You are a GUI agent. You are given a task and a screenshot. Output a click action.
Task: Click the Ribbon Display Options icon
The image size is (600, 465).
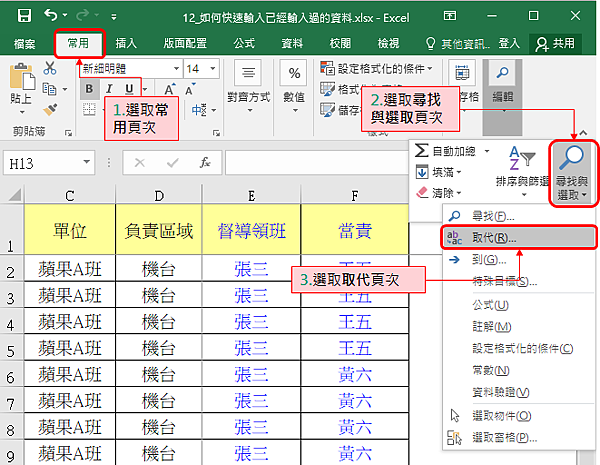coord(450,16)
